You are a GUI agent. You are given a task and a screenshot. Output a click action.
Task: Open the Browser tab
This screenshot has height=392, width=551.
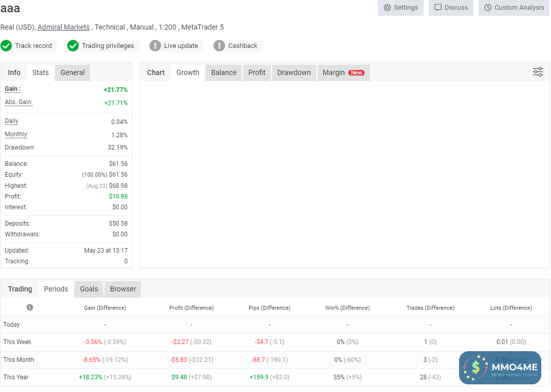[123, 289]
